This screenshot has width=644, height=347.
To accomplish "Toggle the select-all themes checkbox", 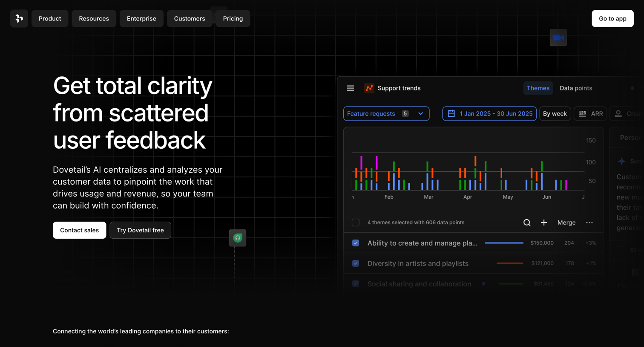I will point(356,223).
